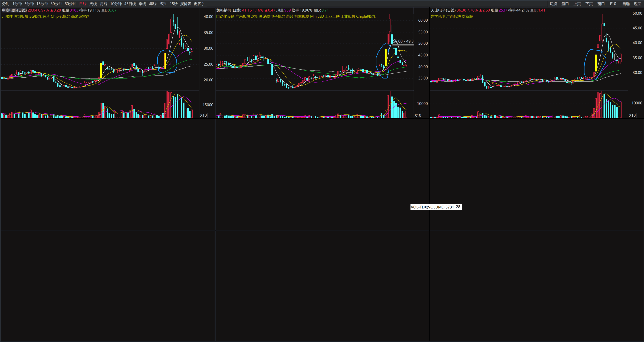Open the Chiplet概念 sector tag of 中富电路
Screen dimensions: 644x342
pos(60,17)
